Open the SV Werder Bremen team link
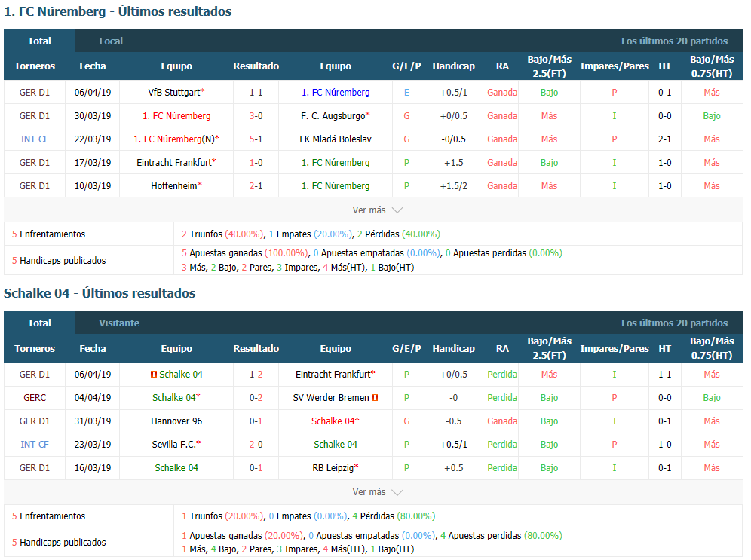The width and height of the screenshot is (751, 560). (x=331, y=398)
